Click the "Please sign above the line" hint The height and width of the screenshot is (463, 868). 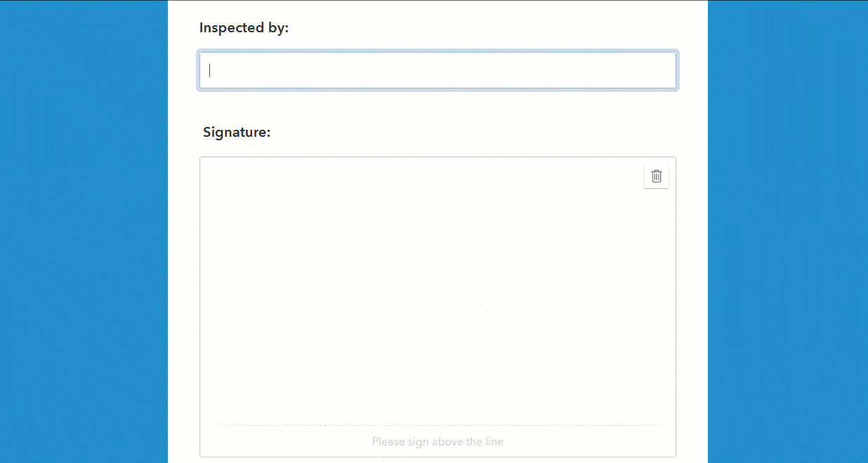pos(438,442)
